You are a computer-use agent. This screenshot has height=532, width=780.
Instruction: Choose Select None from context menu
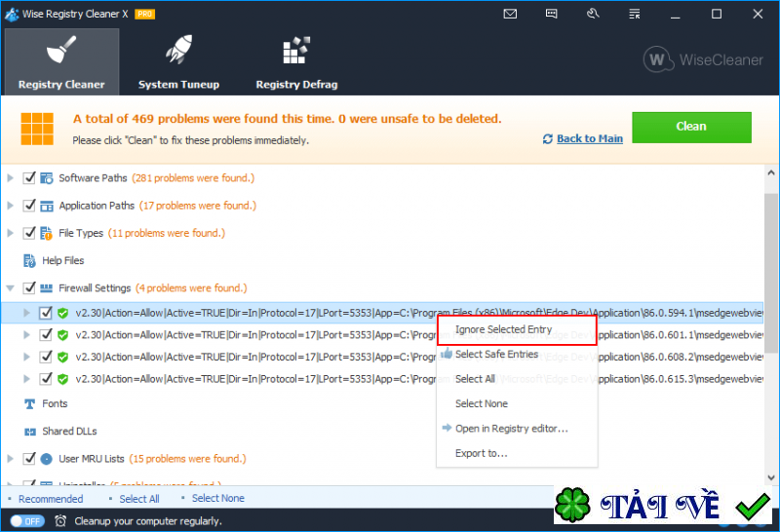[x=517, y=403]
